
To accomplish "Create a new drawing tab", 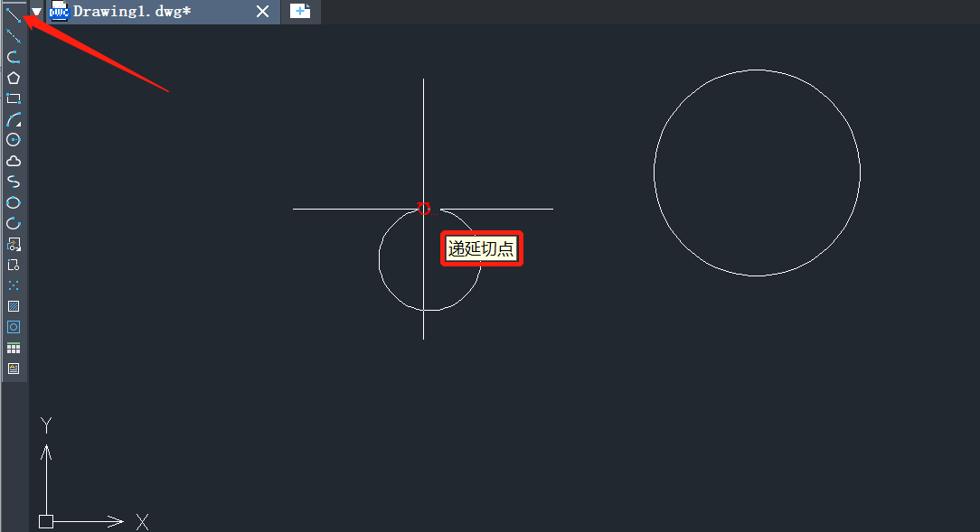I will (x=300, y=11).
